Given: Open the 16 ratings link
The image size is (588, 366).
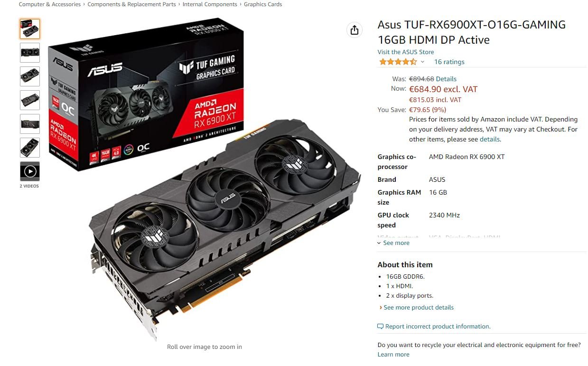Looking at the screenshot, I should click(449, 62).
